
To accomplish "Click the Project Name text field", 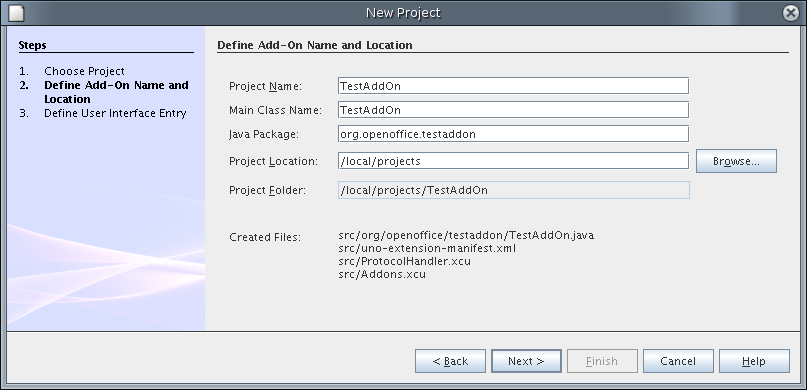I will click(x=513, y=86).
